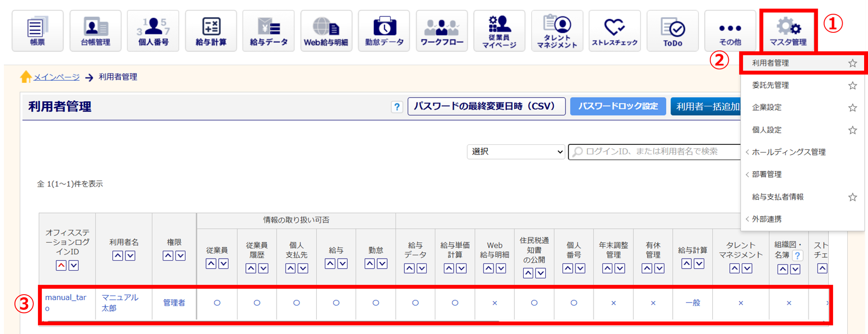Sort 勤怠 column ascending
This screenshot has width=868, height=334.
(369, 264)
